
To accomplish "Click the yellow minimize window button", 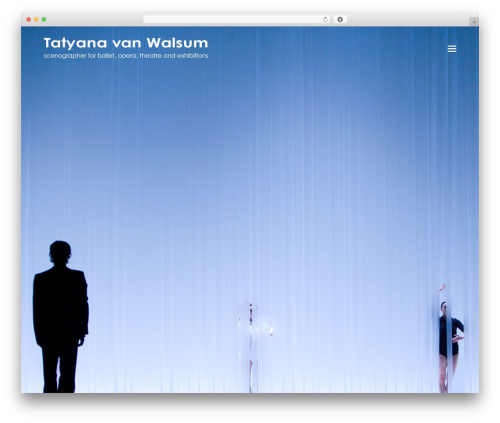I will (x=36, y=20).
